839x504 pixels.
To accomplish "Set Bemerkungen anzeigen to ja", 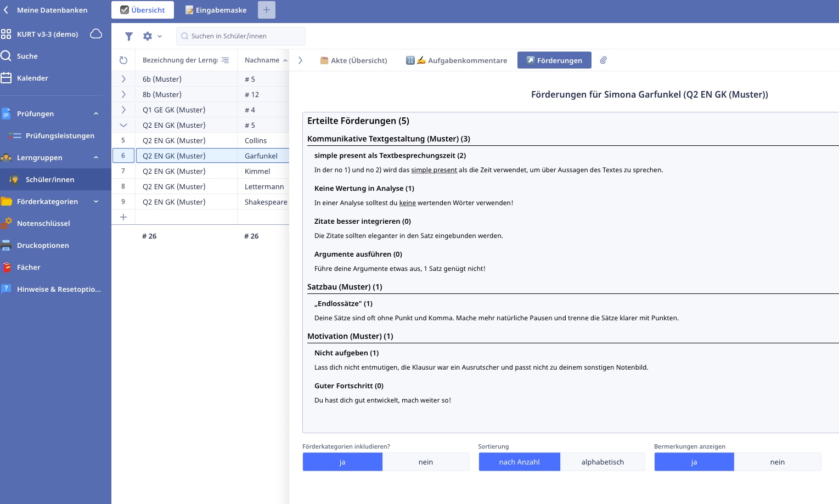I will [x=694, y=462].
